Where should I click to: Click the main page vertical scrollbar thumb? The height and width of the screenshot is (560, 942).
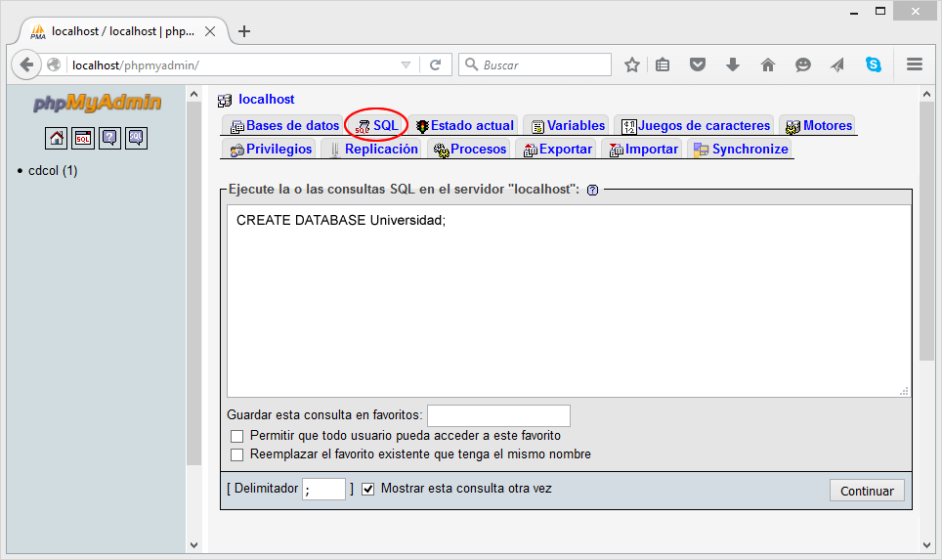pyautogui.click(x=926, y=232)
